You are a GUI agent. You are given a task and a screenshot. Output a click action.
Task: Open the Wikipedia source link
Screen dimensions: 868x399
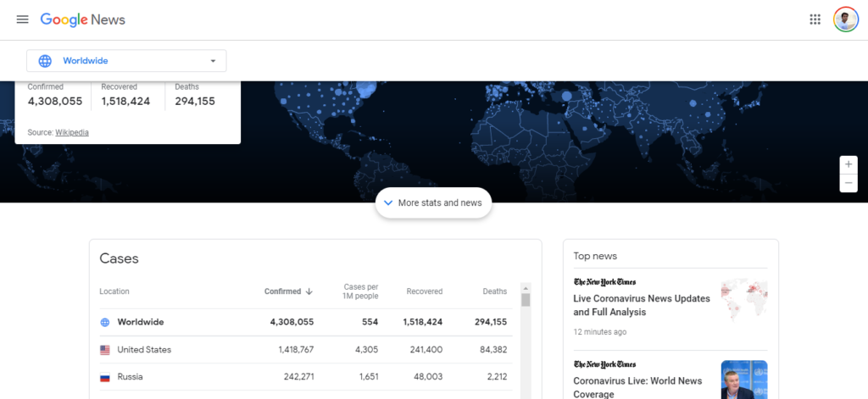72,133
